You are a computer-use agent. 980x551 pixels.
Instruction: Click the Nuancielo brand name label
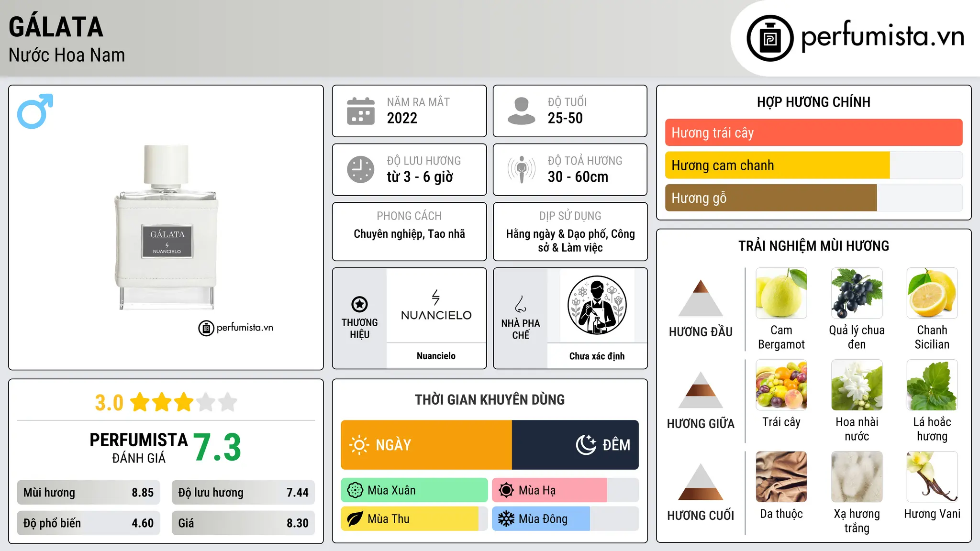point(436,356)
